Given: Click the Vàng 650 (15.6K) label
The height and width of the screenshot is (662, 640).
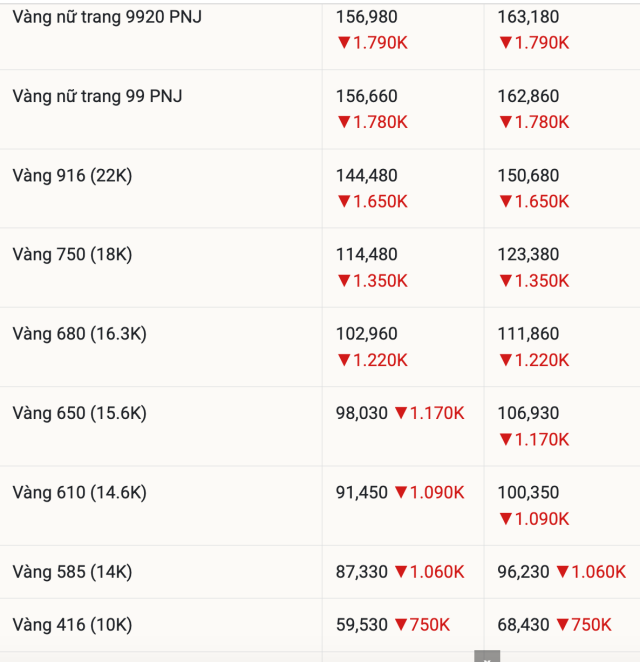Looking at the screenshot, I should (79, 413).
